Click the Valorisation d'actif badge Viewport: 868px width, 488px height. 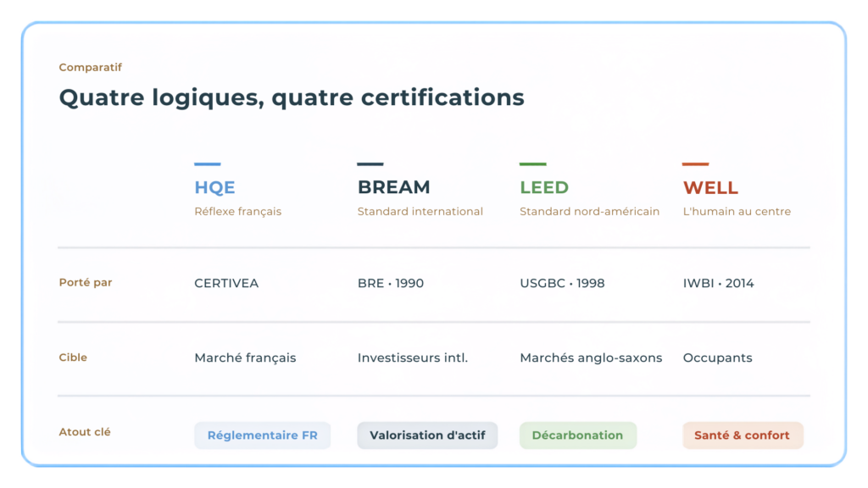(x=427, y=435)
